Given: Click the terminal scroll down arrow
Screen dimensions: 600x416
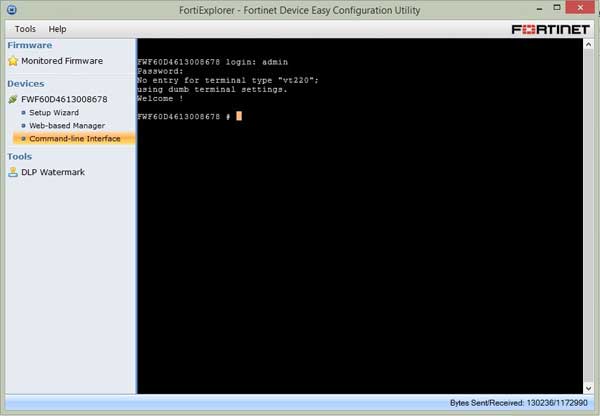Looking at the screenshot, I should pyautogui.click(x=589, y=388).
